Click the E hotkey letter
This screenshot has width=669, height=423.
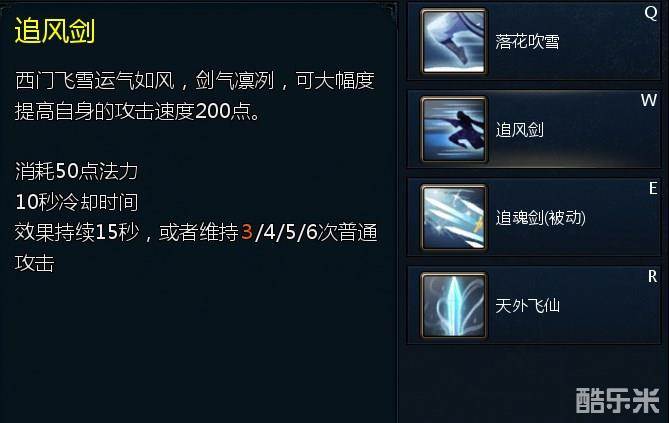(x=653, y=188)
